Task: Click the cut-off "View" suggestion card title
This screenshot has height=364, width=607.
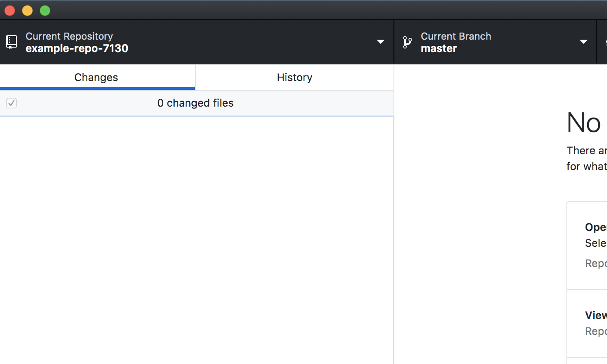Action: [x=596, y=315]
